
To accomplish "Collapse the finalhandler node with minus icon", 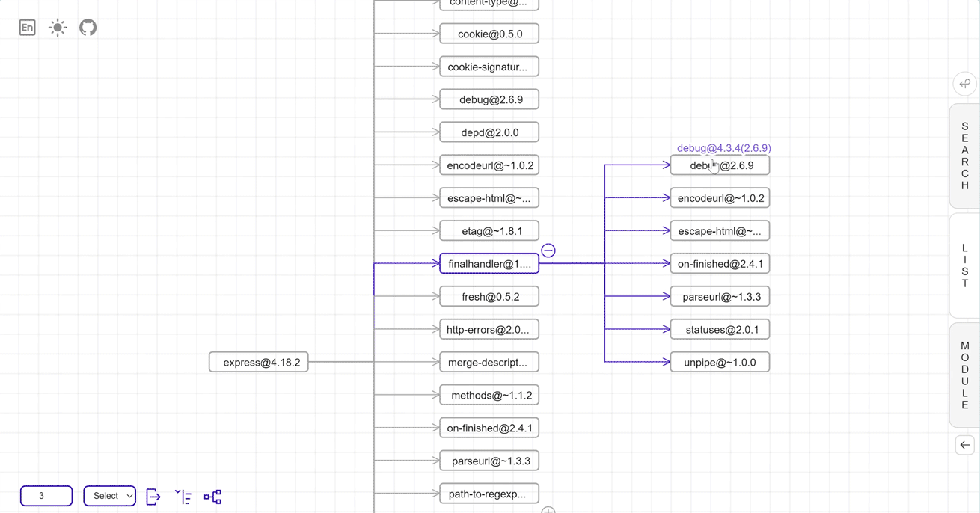I will [548, 251].
